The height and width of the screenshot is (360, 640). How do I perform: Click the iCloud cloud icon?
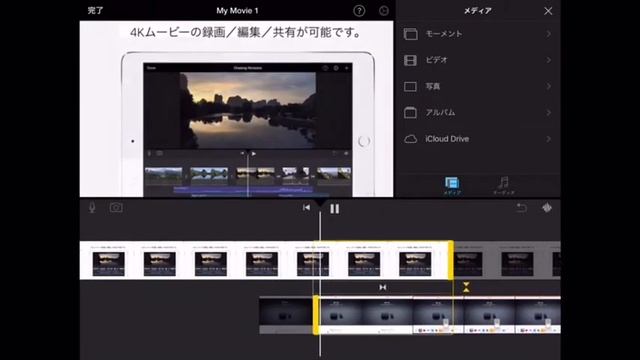pyautogui.click(x=410, y=139)
